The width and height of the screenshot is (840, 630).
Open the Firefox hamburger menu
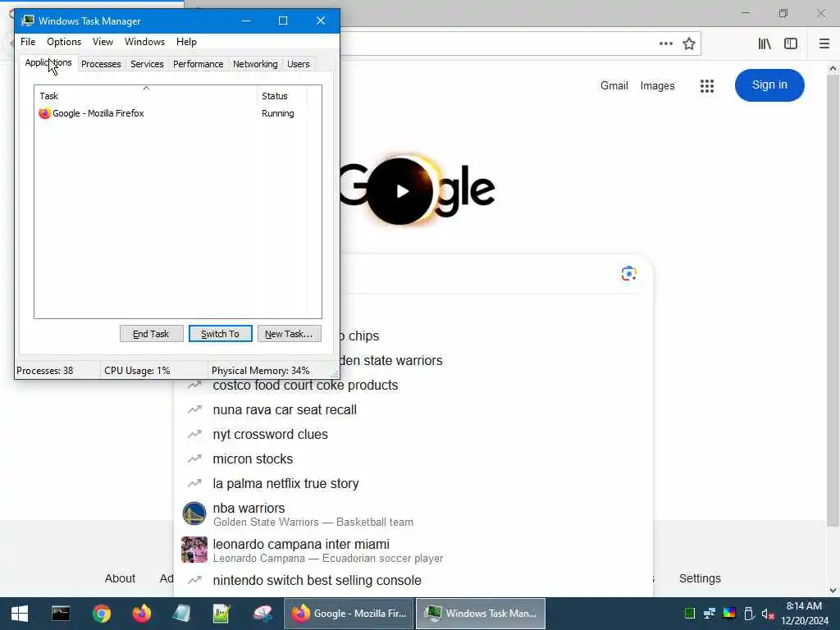pyautogui.click(x=824, y=43)
